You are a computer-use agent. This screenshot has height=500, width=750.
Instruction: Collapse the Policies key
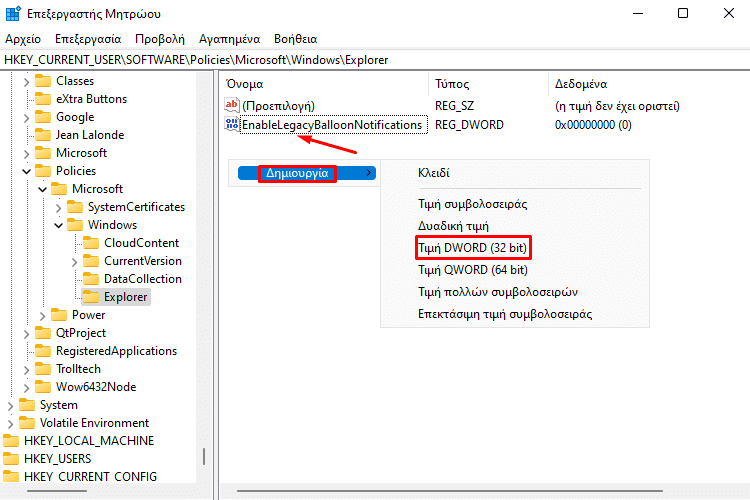27,171
